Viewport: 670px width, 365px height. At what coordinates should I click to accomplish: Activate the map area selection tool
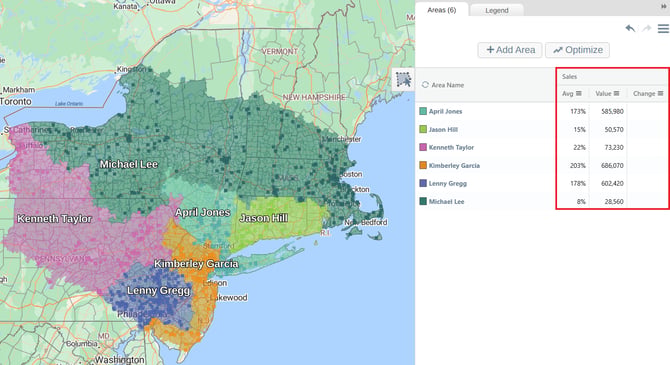(403, 79)
